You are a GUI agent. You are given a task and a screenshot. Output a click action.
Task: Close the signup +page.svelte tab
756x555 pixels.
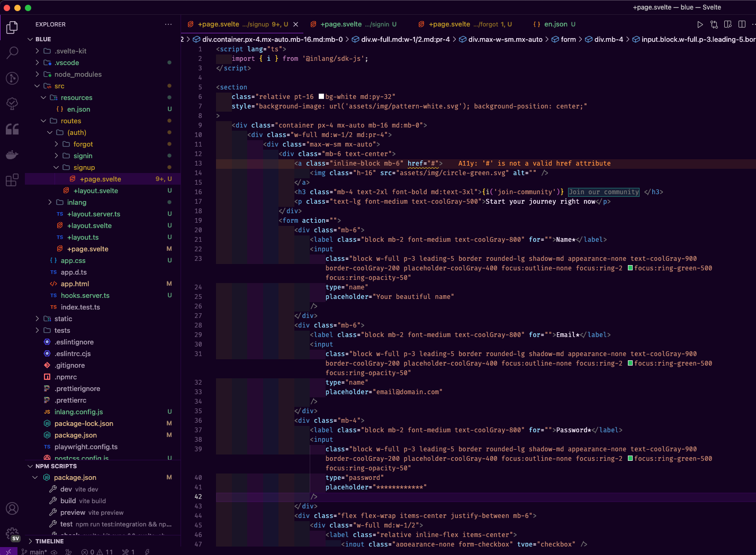point(296,24)
